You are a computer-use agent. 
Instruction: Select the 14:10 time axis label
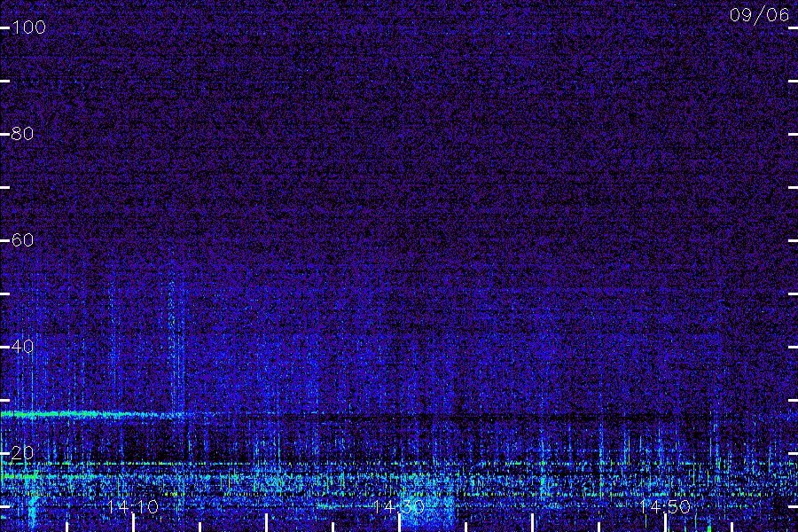point(133,506)
